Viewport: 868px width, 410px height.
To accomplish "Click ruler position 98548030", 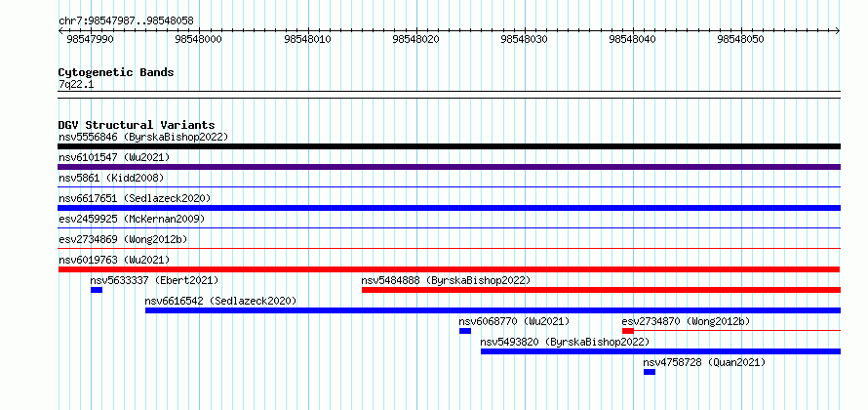I will (525, 39).
